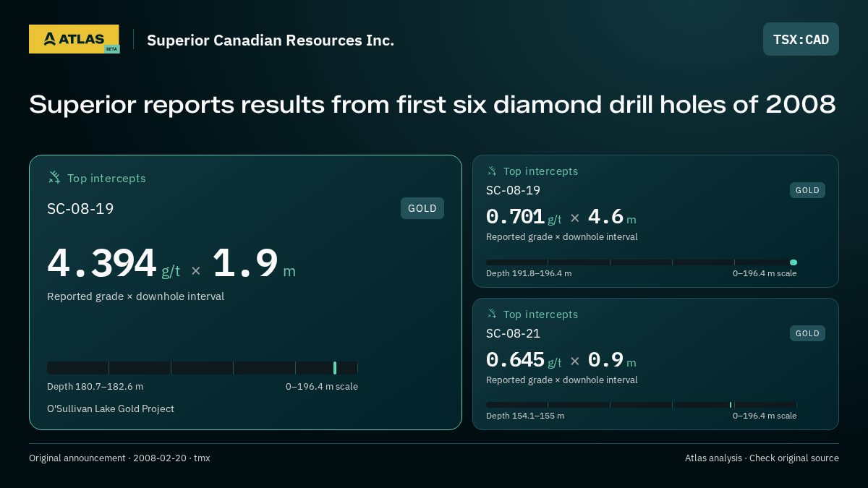This screenshot has height=488, width=868.
Task: Click the SC-08-19 label in the large card
Action: coord(80,209)
